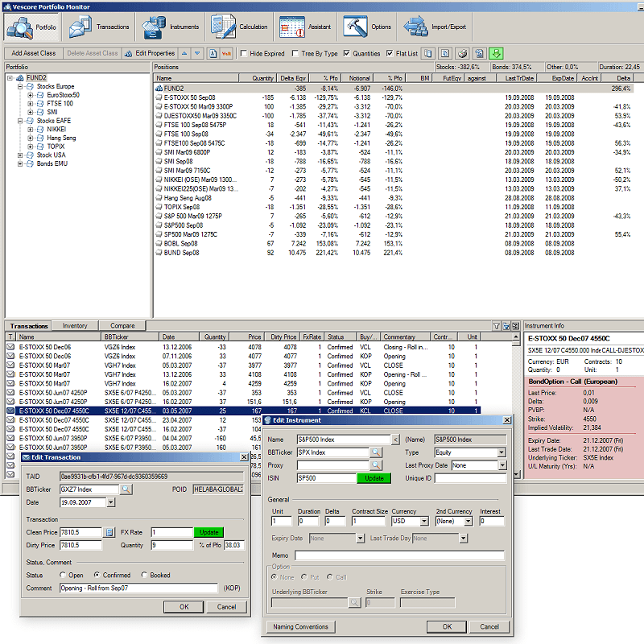This screenshot has width=644, height=644.
Task: Click the filter funnel icon in Transactions panel
Action: 496,327
